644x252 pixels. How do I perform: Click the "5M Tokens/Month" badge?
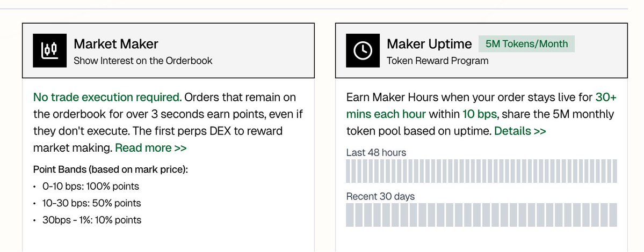click(x=526, y=44)
